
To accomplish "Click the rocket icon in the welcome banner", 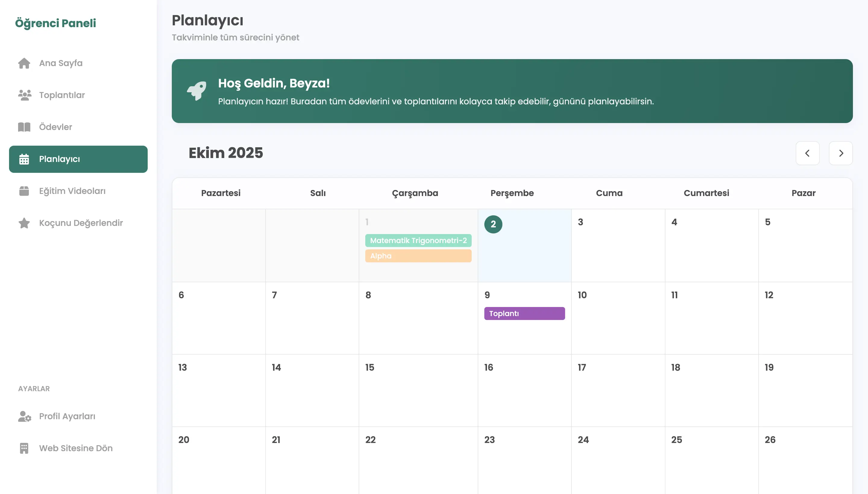I will click(x=197, y=90).
